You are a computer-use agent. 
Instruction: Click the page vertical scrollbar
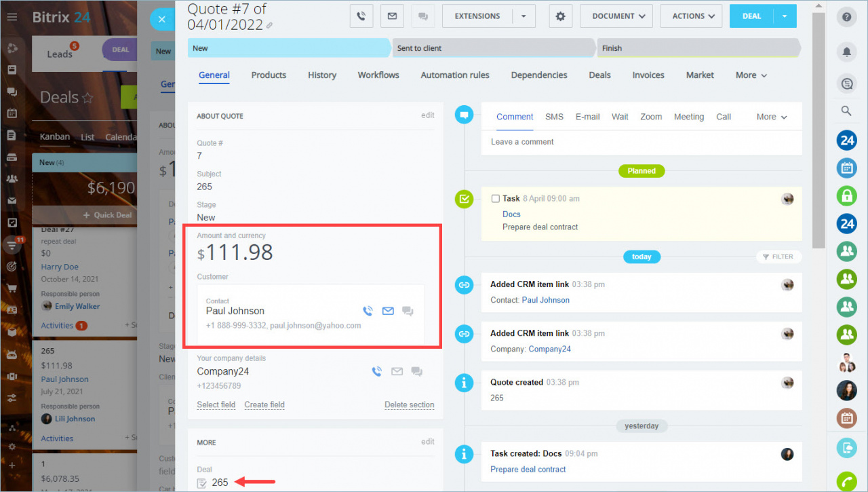[x=818, y=130]
